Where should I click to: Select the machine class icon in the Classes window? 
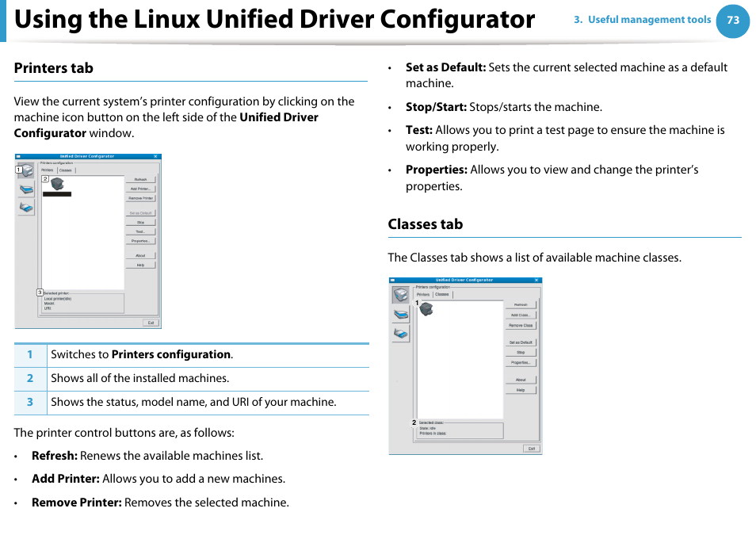(x=427, y=310)
